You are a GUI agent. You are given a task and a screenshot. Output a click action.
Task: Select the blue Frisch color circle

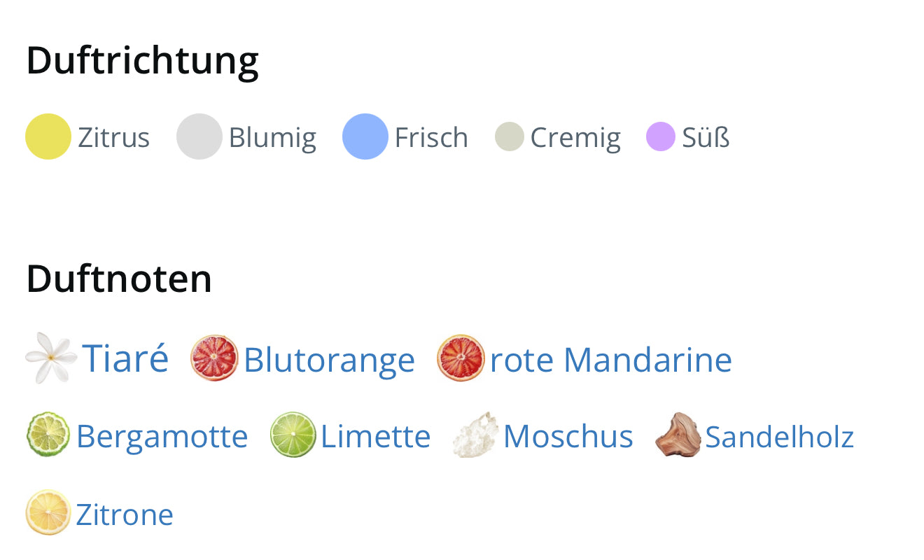coord(365,136)
